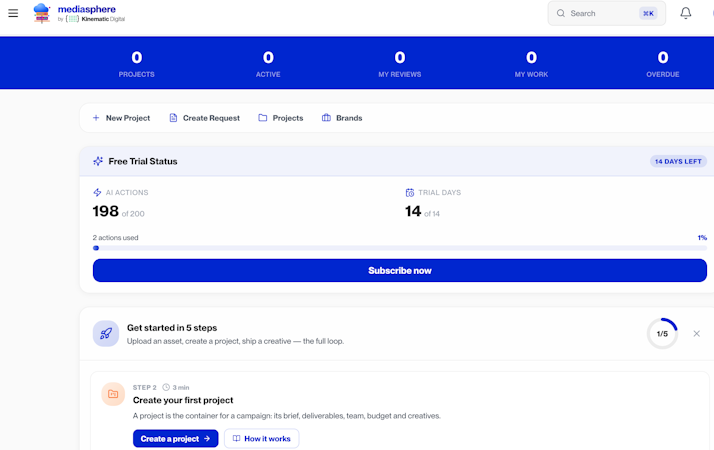Open the Overdue stat counter

[663, 63]
